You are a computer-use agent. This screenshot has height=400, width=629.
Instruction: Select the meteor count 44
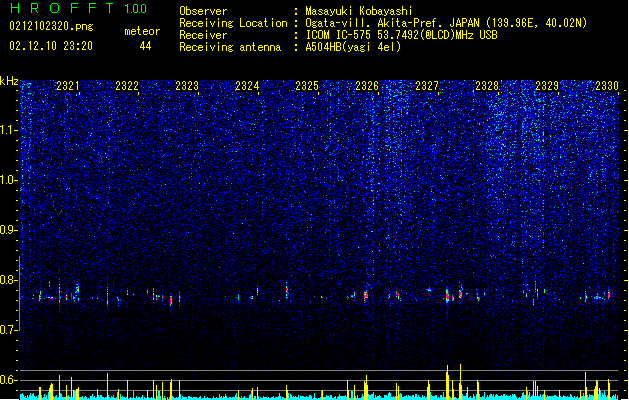tap(145, 46)
